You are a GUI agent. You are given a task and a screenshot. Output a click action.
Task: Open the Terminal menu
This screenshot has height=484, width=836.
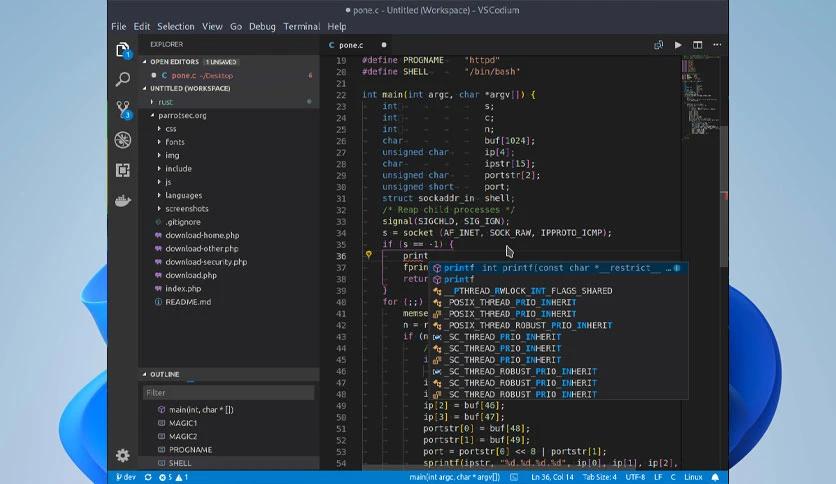(301, 26)
